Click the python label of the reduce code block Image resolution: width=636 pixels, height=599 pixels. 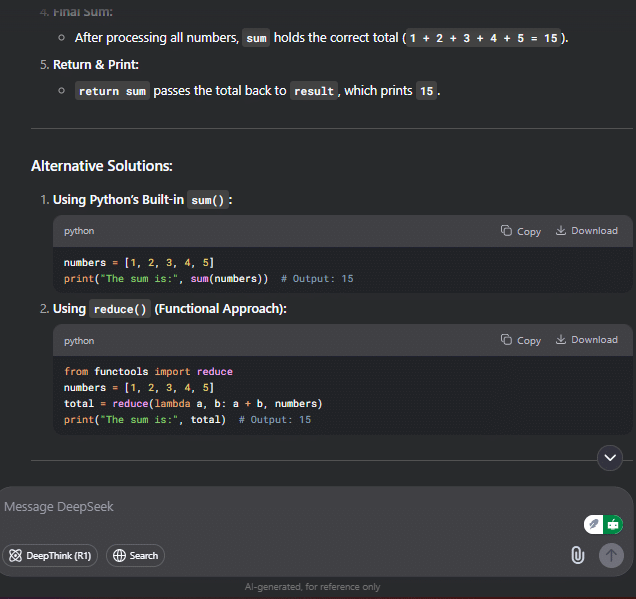point(79,341)
